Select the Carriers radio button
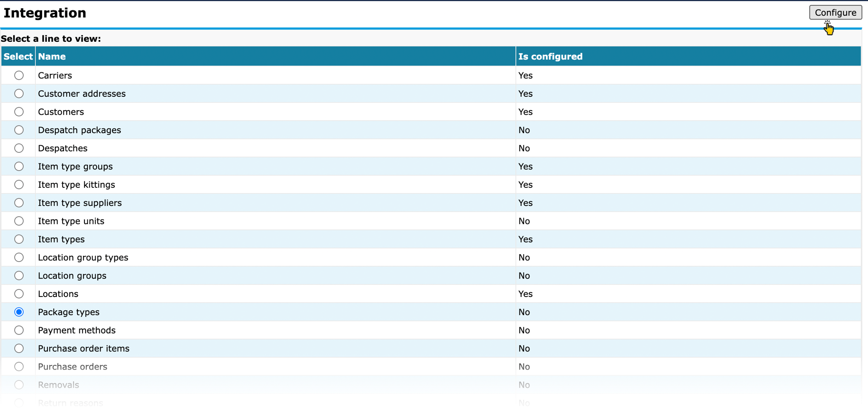This screenshot has width=868, height=414. point(19,75)
